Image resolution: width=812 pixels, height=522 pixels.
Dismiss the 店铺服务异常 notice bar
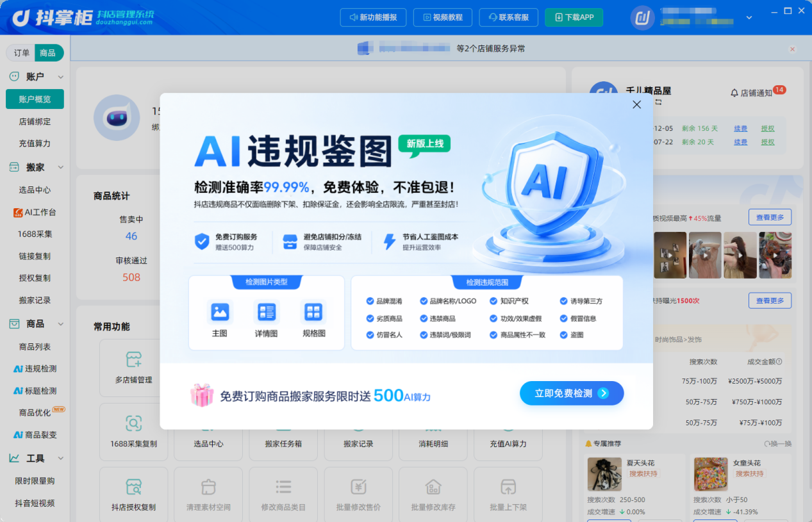pyautogui.click(x=793, y=49)
